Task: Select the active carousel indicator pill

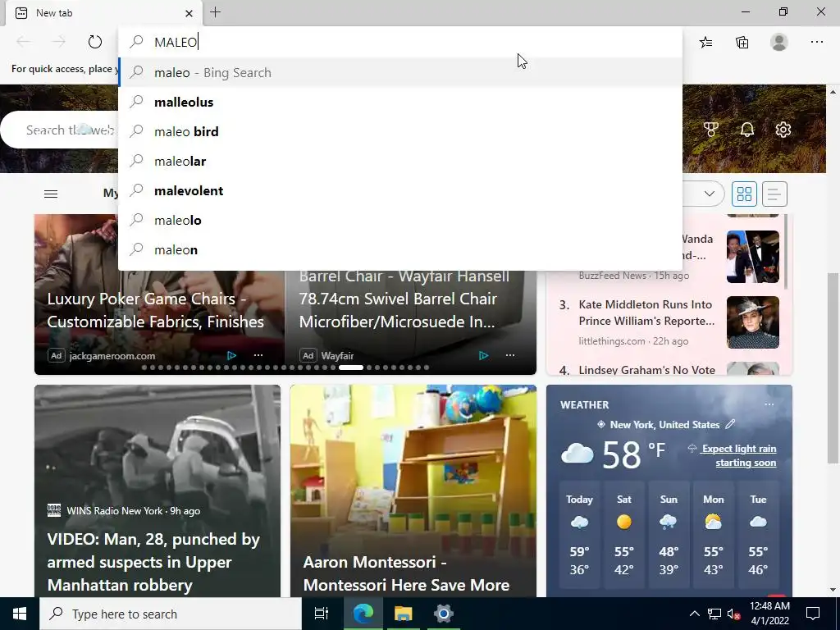Action: 351,367
